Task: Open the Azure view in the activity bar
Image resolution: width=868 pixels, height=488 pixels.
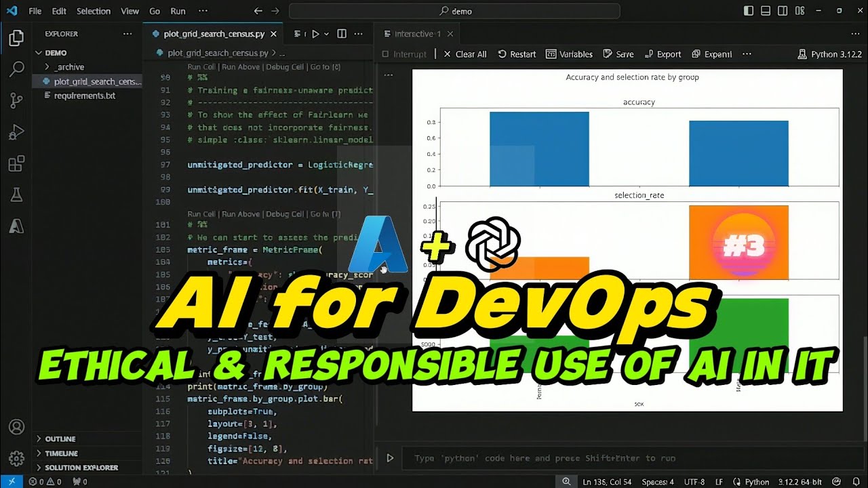Action: point(16,227)
